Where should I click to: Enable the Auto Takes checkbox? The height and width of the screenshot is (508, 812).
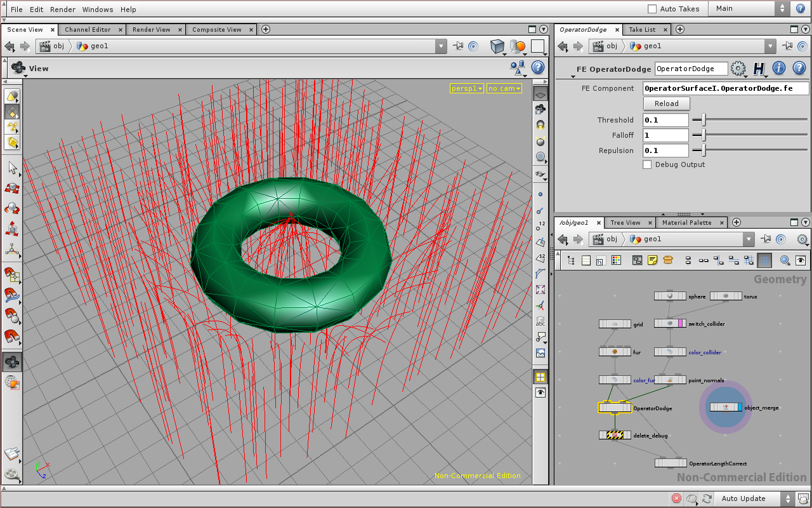pos(652,9)
